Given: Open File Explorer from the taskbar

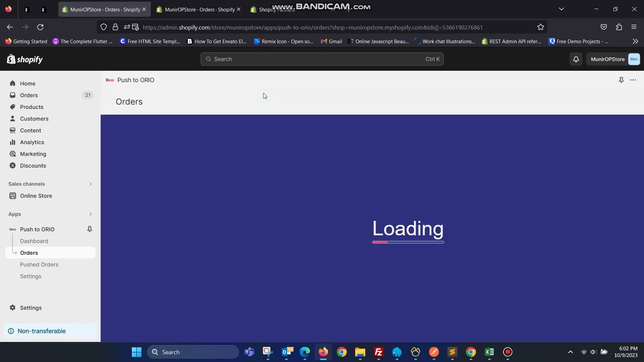Looking at the screenshot, I should click(x=360, y=352).
